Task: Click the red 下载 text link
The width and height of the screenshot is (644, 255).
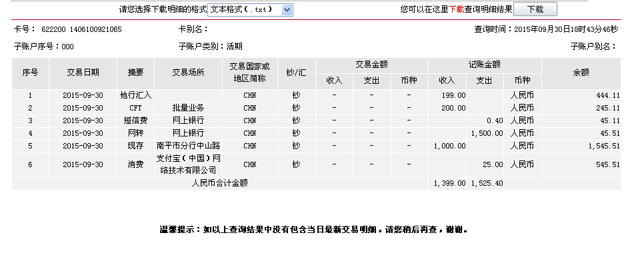Action: (x=456, y=9)
